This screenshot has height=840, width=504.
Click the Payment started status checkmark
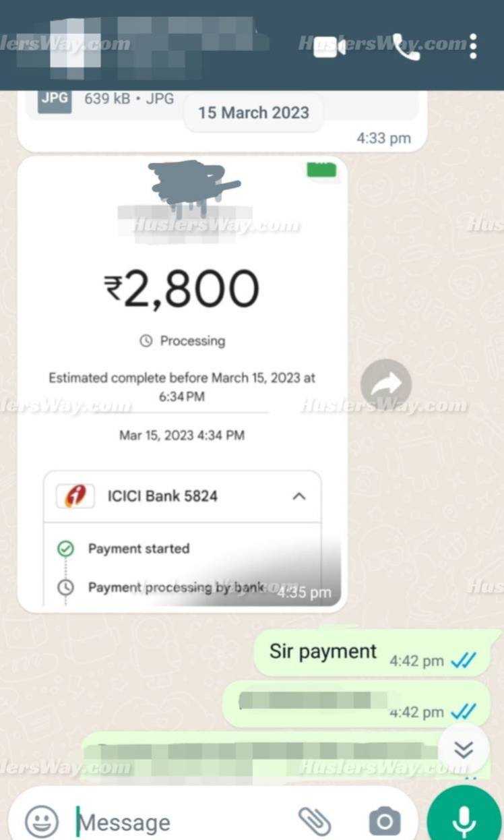pos(65,549)
